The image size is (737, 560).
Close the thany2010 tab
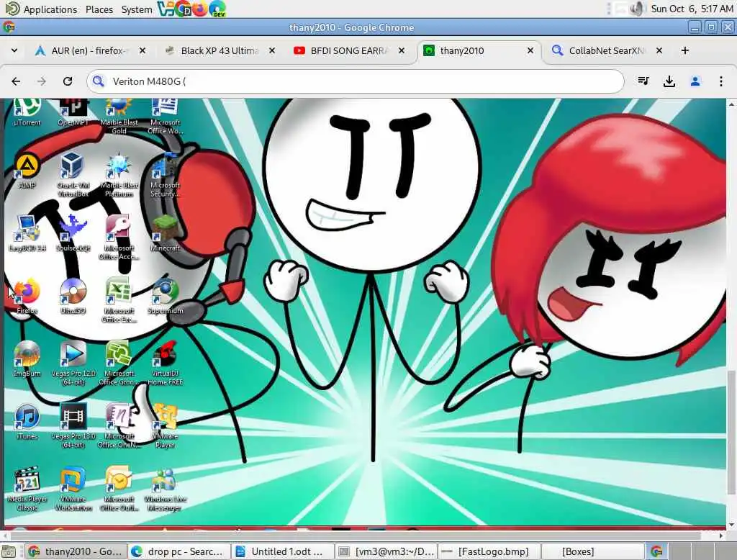tap(530, 50)
